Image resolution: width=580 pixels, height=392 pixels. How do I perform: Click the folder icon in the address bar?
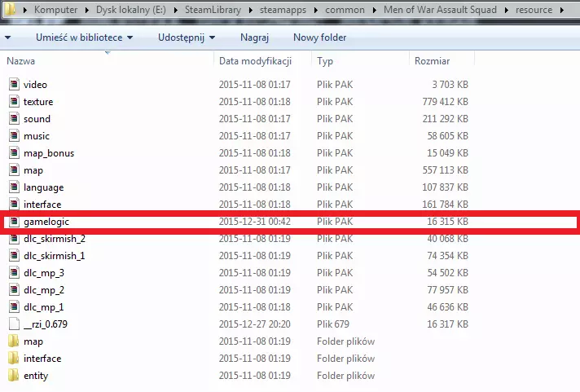click(x=10, y=9)
